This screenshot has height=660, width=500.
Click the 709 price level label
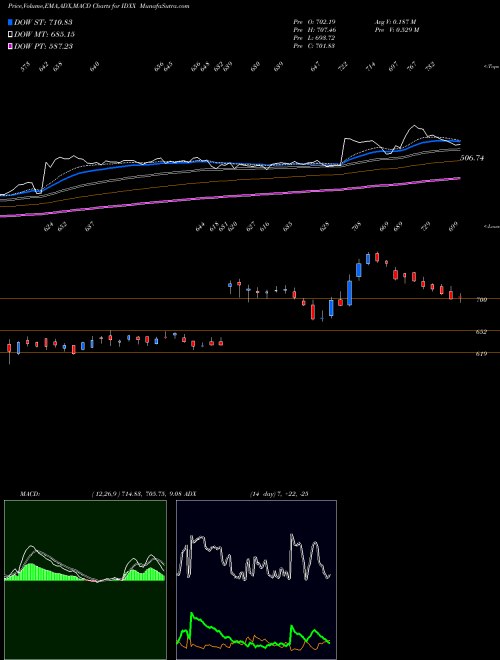point(481,300)
